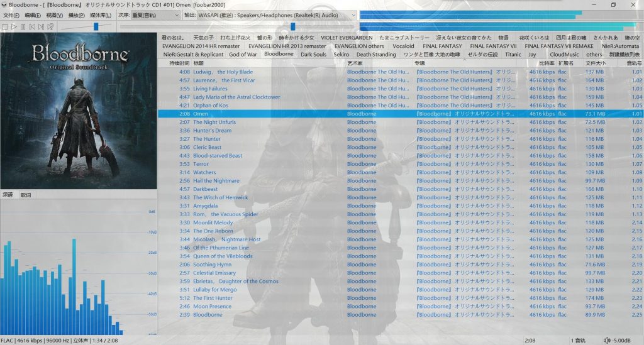This screenshot has width=644, height=345.
Task: Sort by the 标题 column header
Action: (198, 63)
